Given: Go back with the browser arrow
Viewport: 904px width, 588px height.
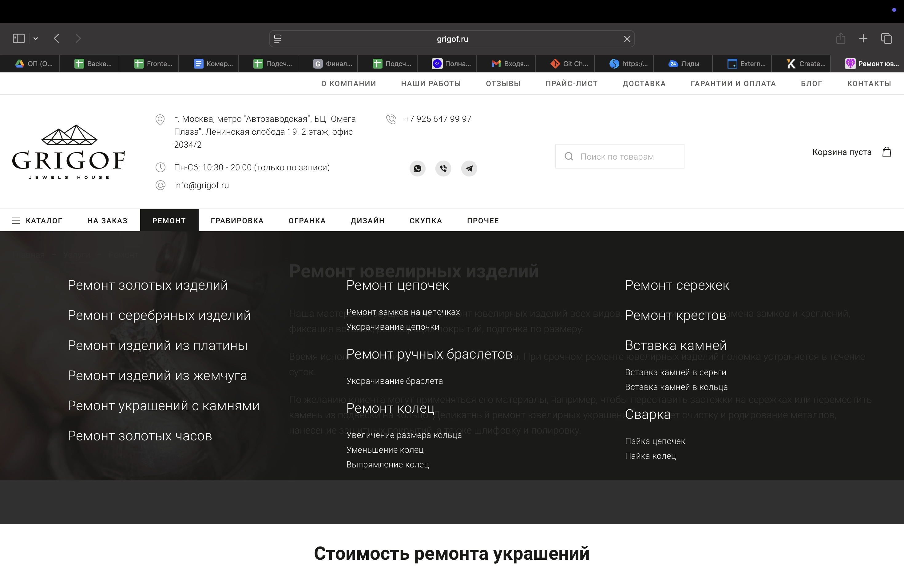Looking at the screenshot, I should (x=57, y=38).
